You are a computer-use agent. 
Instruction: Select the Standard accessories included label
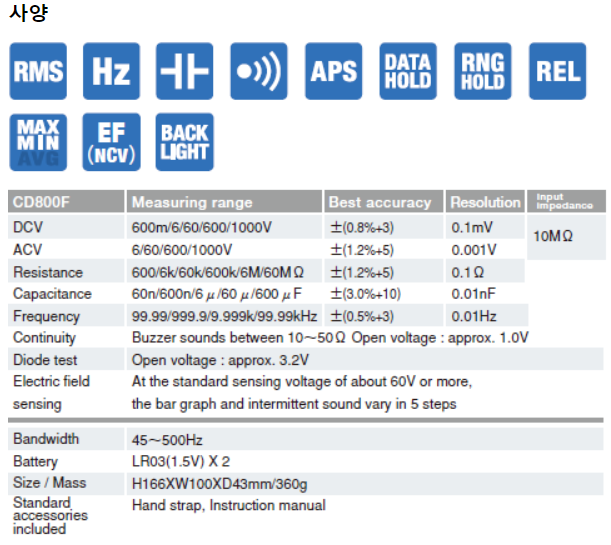[50, 516]
